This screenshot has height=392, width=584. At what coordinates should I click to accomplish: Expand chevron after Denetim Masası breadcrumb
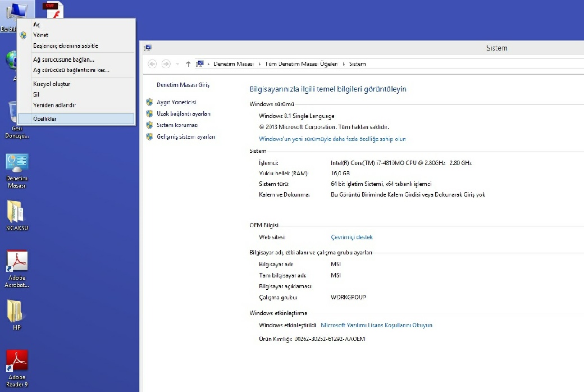tap(259, 64)
